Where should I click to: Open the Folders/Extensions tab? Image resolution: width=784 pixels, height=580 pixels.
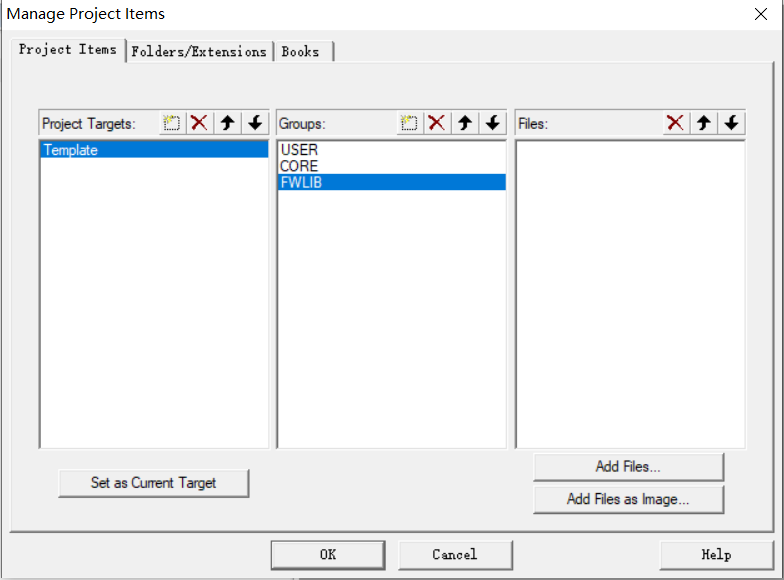click(x=199, y=52)
